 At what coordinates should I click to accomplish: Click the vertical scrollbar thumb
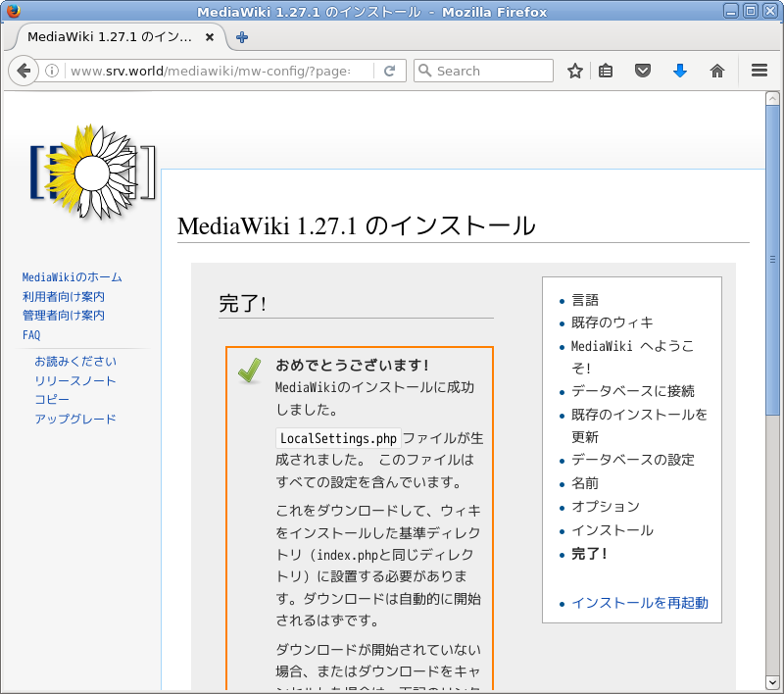(772, 260)
